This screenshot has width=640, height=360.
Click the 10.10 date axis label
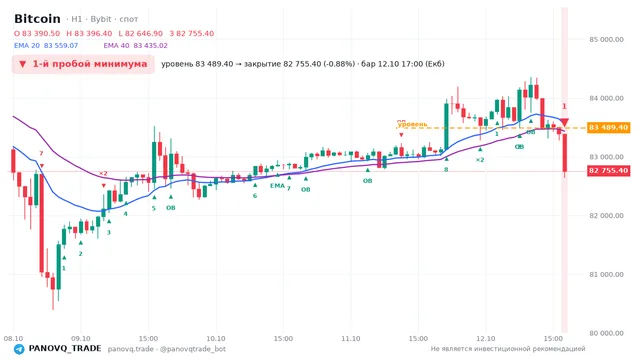pyautogui.click(x=216, y=339)
